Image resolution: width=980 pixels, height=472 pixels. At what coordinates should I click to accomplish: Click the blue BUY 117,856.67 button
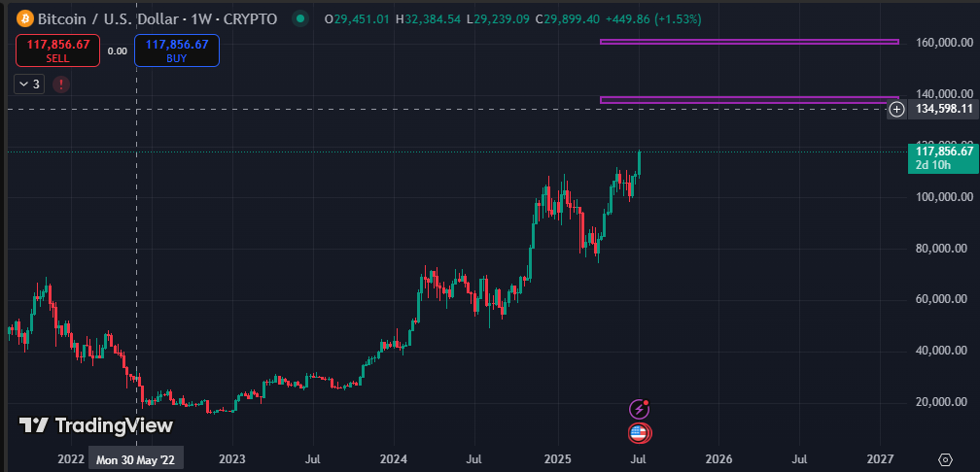(x=177, y=51)
